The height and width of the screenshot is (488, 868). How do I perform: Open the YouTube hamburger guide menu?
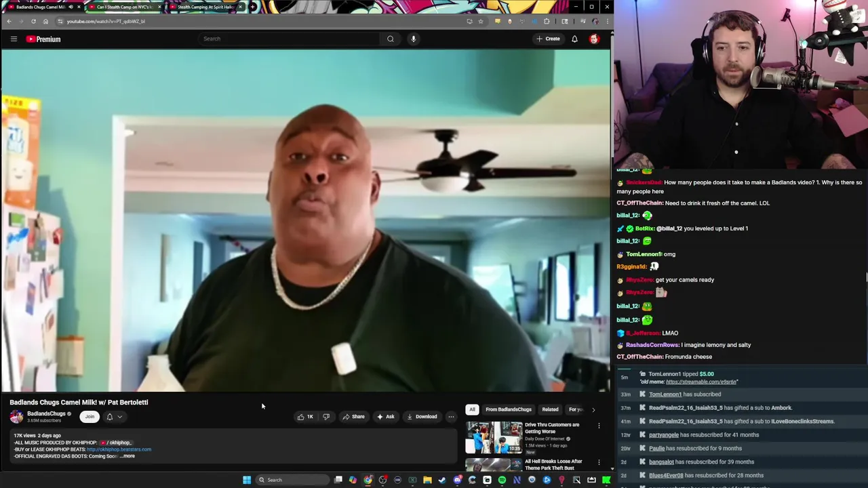click(14, 39)
